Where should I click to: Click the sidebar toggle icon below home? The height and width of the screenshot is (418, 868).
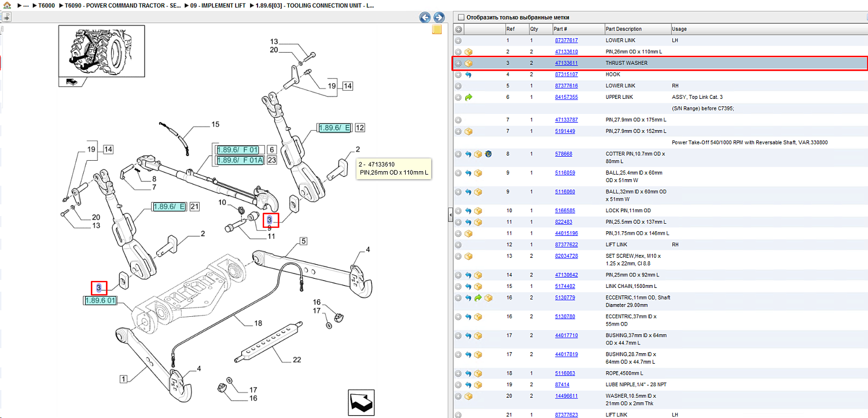(x=6, y=17)
